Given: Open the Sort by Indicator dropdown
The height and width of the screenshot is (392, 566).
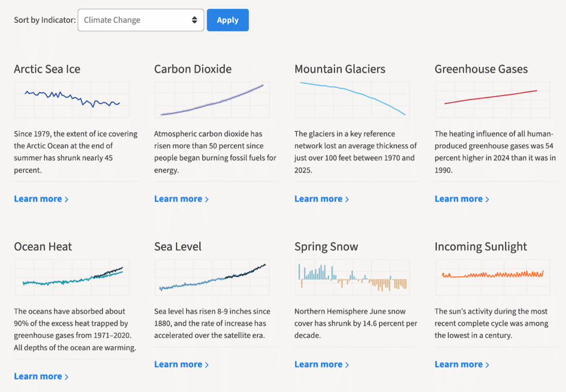Looking at the screenshot, I should point(141,20).
